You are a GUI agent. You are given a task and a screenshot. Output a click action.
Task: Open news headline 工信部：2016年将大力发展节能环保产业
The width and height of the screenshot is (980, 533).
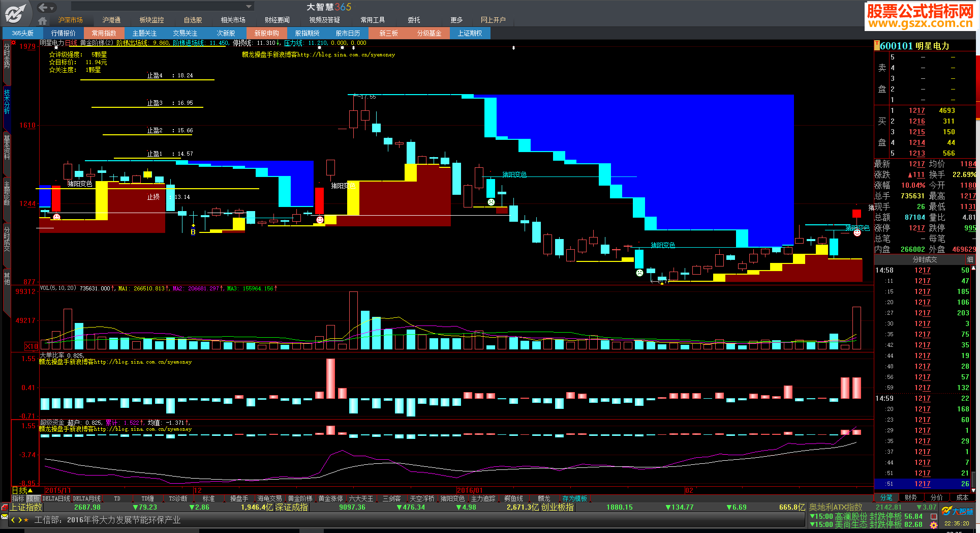[x=107, y=520]
